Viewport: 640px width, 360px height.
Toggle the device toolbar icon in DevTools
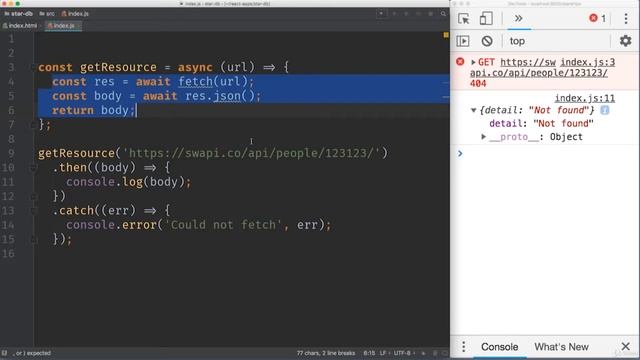click(x=486, y=19)
